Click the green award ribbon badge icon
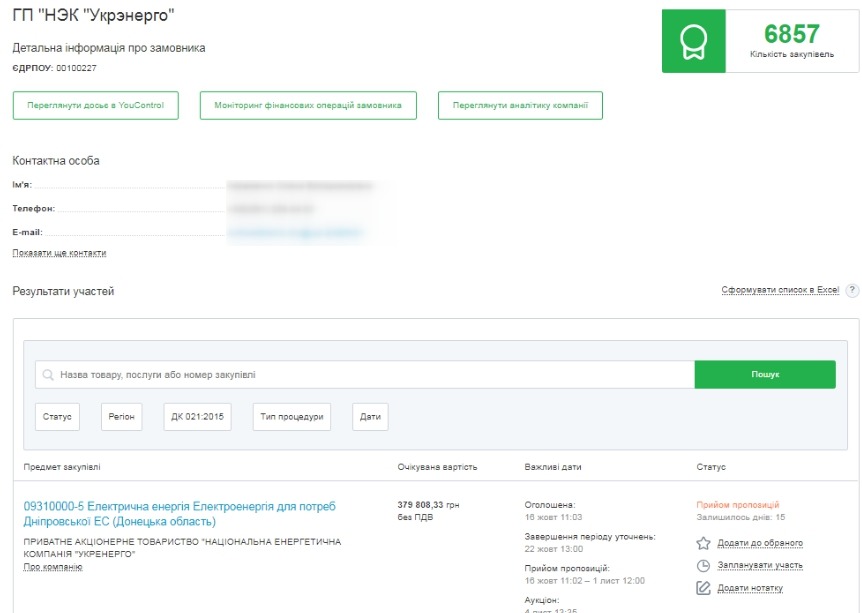 tap(691, 42)
